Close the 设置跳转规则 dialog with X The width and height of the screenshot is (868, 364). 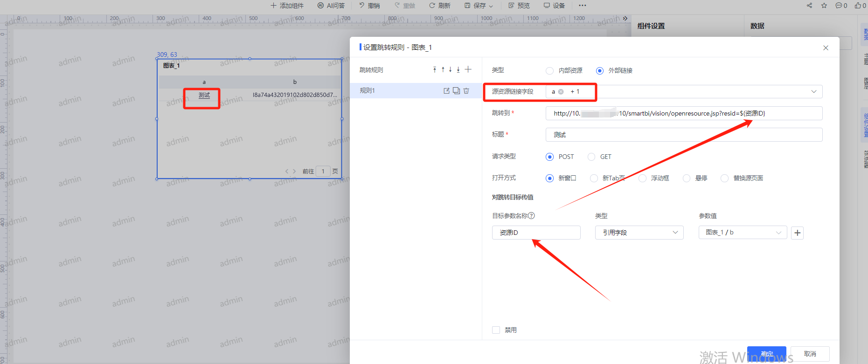click(826, 48)
